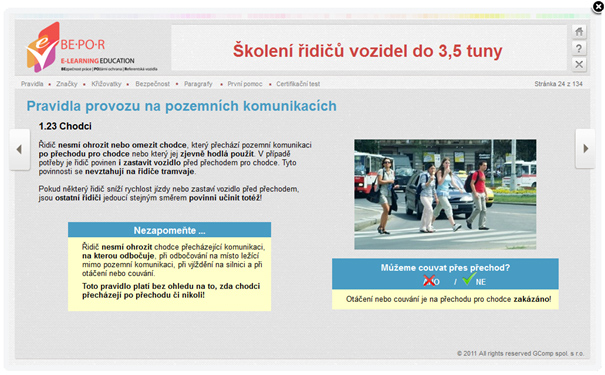The image size is (605, 375).
Task: Dismiss popup with black circle X
Action: (598, 7)
